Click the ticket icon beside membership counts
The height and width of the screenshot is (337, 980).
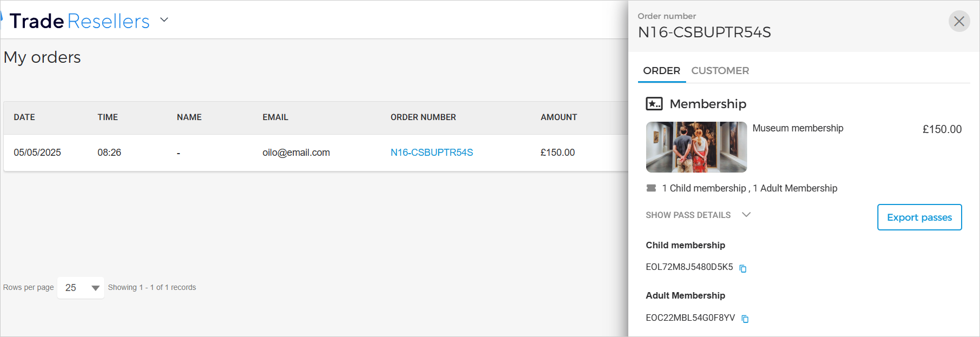tap(651, 188)
